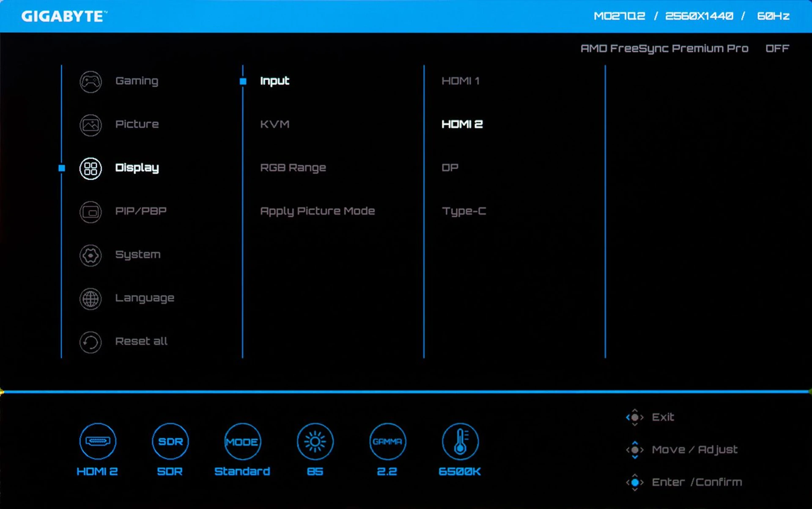The height and width of the screenshot is (509, 812).
Task: Select the Input submenu item
Action: click(274, 81)
